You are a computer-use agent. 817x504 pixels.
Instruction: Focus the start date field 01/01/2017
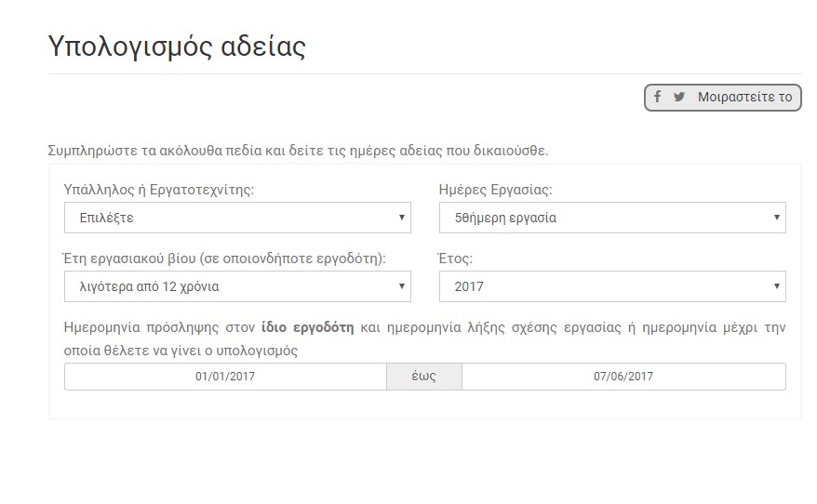[225, 377]
